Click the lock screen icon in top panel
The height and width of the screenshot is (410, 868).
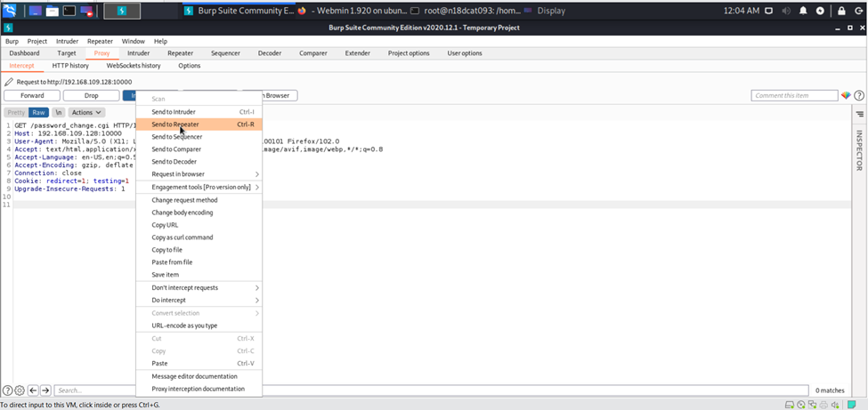pyautogui.click(x=841, y=11)
